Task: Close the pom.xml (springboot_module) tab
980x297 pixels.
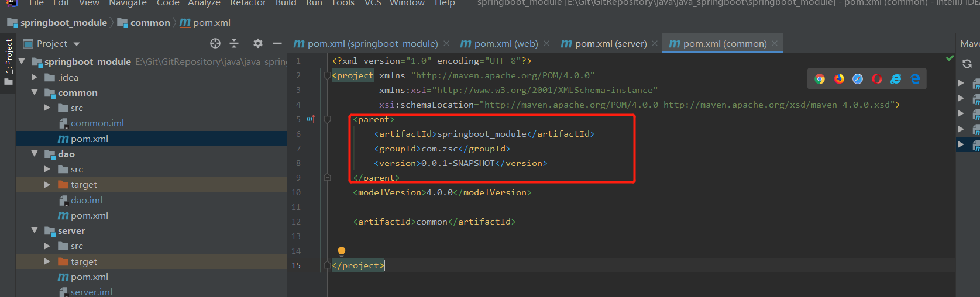Action: [446, 43]
